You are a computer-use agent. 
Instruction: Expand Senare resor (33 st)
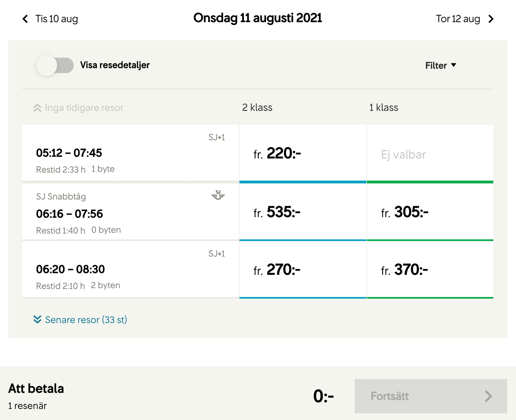pyautogui.click(x=86, y=320)
